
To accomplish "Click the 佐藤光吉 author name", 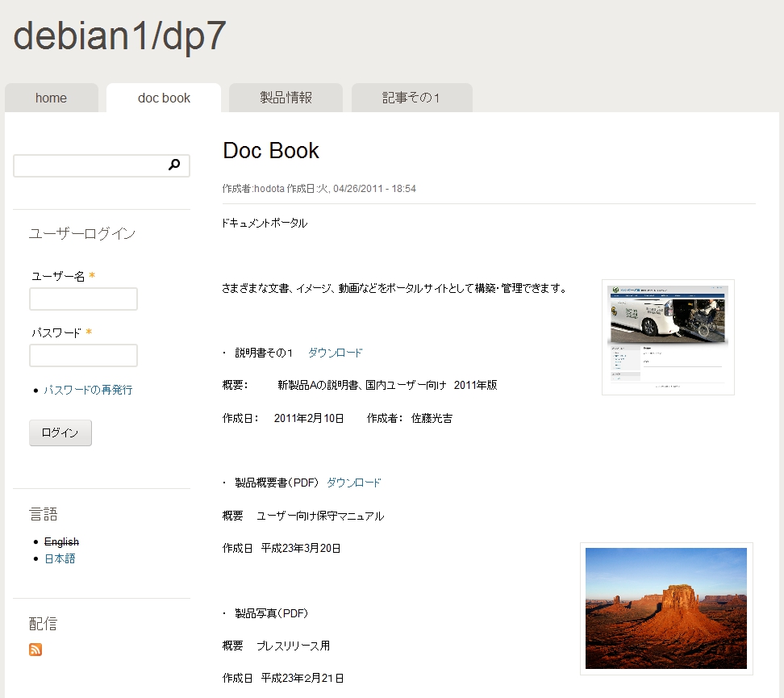I will (432, 418).
